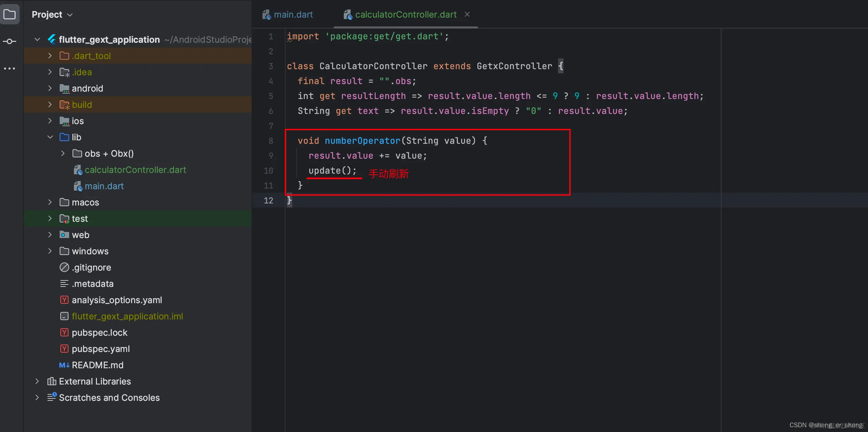Collapse the flutter_gext_application root node
This screenshot has height=432, width=868.
coord(37,40)
